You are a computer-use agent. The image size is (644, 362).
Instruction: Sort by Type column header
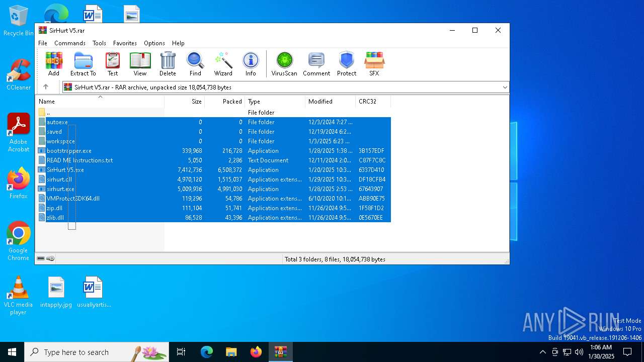point(275,102)
